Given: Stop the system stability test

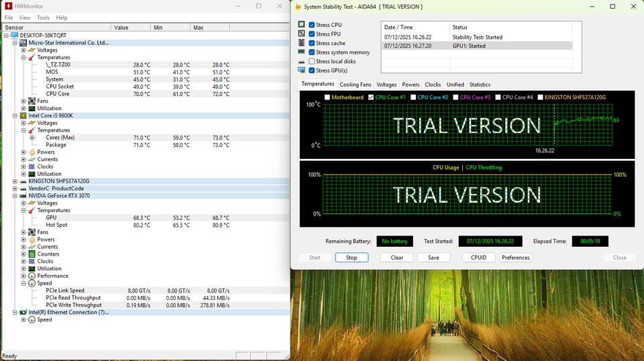Looking at the screenshot, I should (x=351, y=258).
